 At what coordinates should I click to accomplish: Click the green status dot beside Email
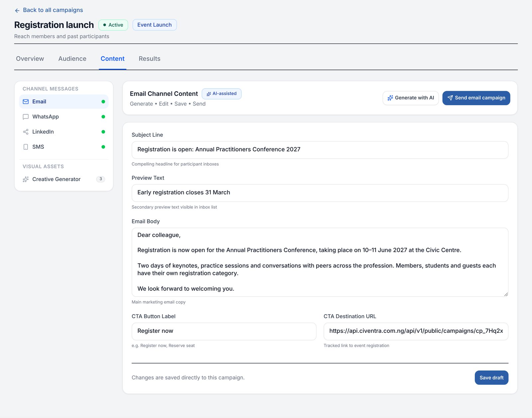tap(103, 102)
